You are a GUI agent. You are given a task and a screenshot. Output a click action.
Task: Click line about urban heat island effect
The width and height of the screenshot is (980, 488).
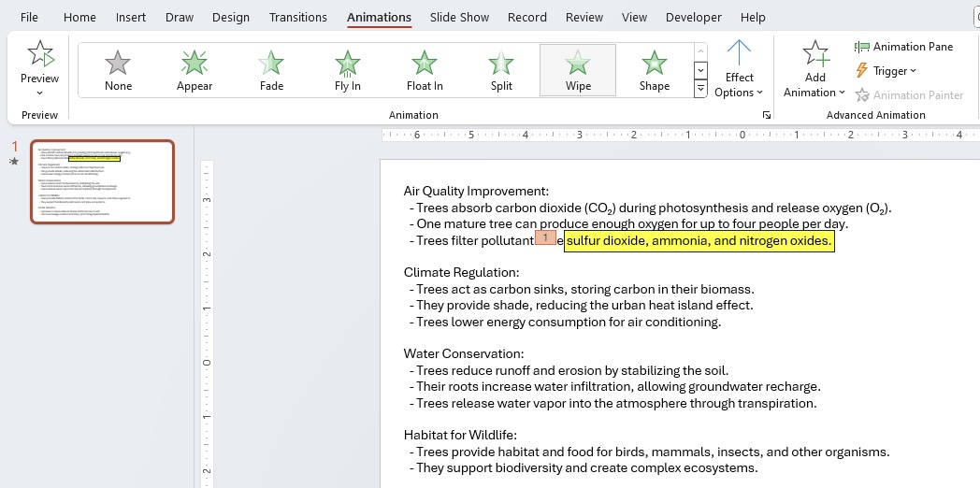[x=582, y=306]
